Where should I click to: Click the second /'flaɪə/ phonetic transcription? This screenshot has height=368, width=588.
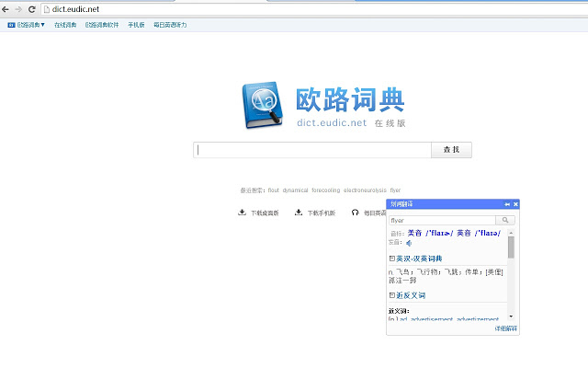(x=488, y=233)
